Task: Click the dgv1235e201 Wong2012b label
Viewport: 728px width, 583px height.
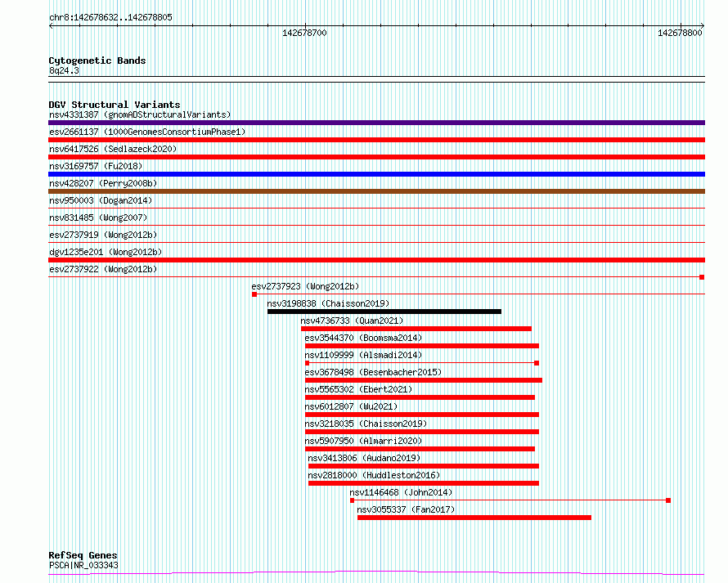Action: [x=106, y=252]
